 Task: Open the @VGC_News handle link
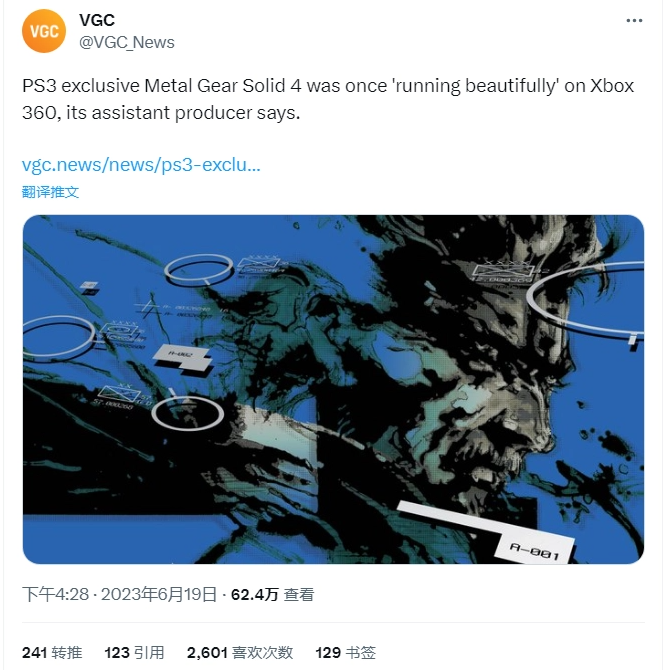pyautogui.click(x=127, y=42)
